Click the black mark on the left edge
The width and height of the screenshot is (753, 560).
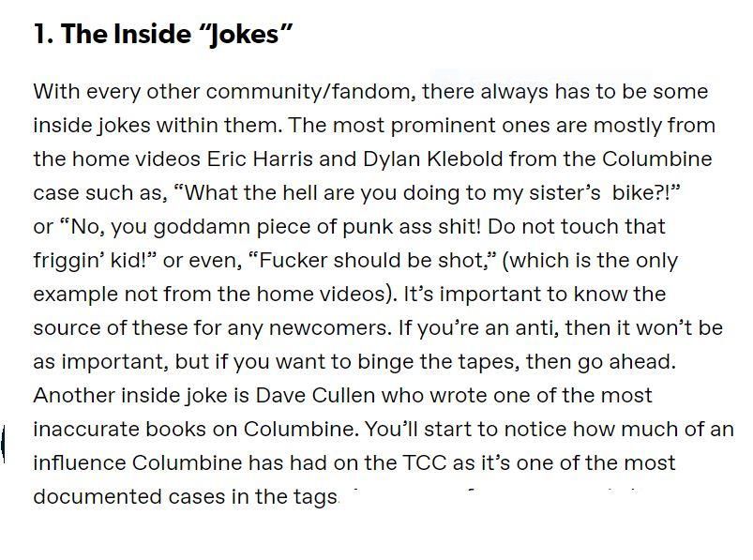point(3,444)
